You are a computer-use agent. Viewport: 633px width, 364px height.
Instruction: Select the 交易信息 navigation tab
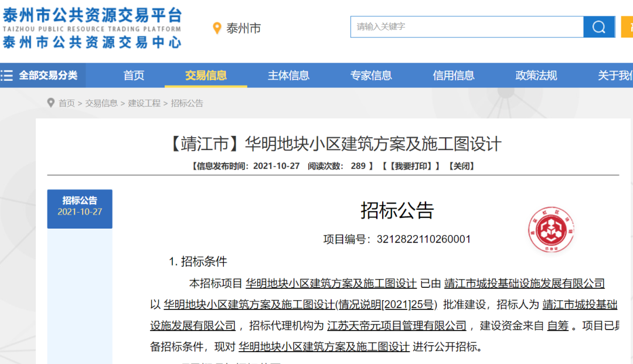pos(206,76)
